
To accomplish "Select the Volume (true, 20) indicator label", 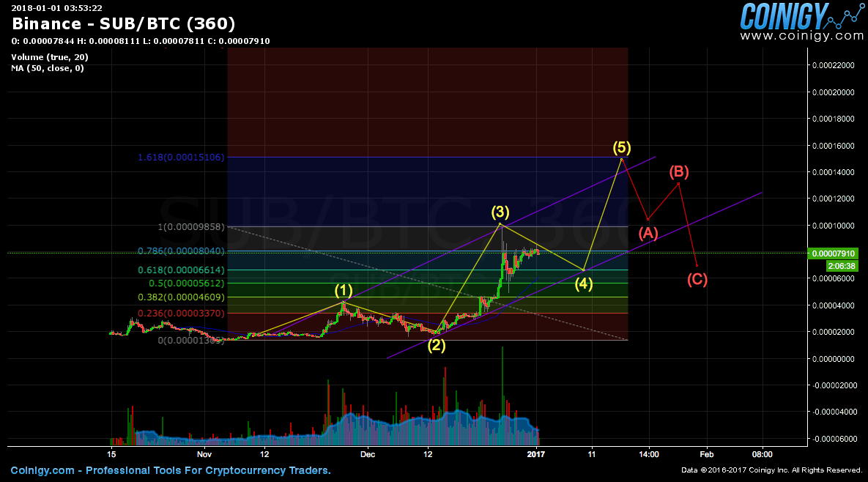I will 50,57.
